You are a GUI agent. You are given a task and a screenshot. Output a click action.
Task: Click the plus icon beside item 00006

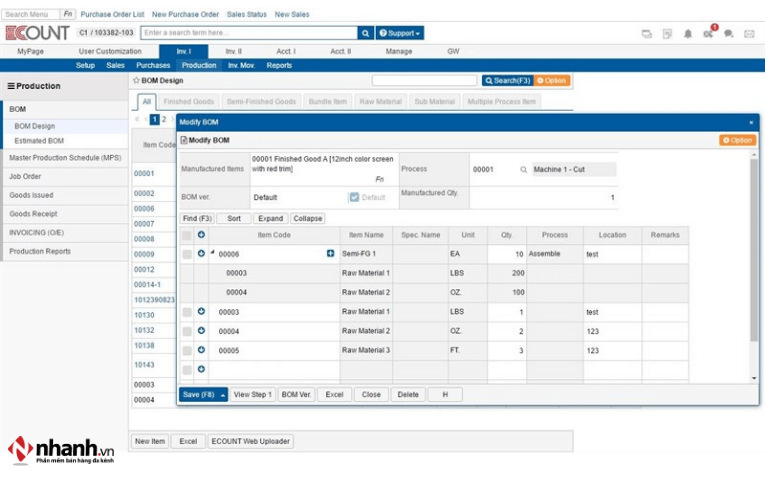tap(330, 254)
